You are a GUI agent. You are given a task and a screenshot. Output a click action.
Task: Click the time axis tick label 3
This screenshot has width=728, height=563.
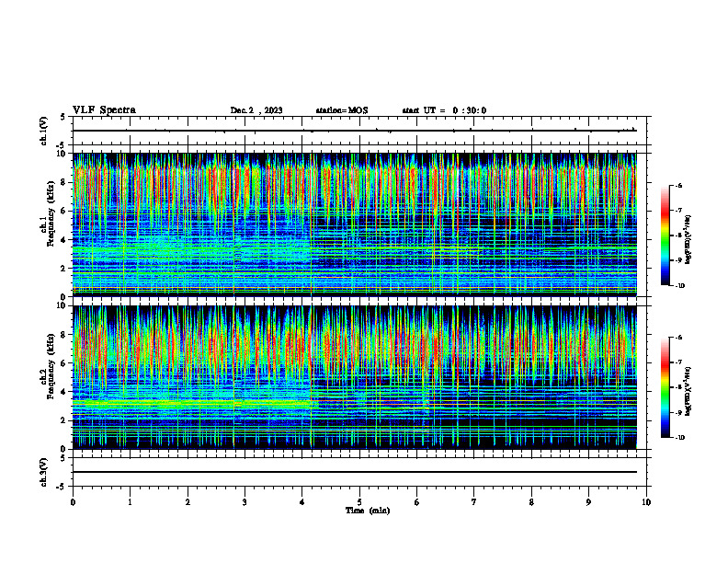[245, 502]
